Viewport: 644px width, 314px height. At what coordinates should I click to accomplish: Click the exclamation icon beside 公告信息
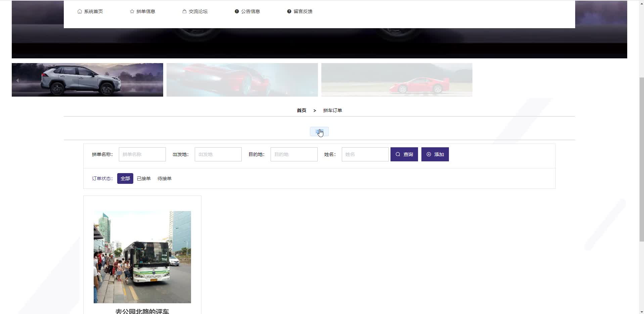click(x=237, y=11)
